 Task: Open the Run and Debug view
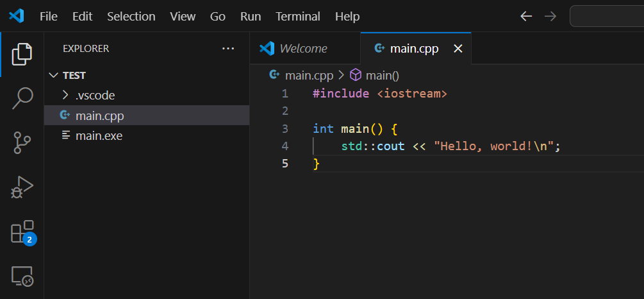(x=22, y=187)
